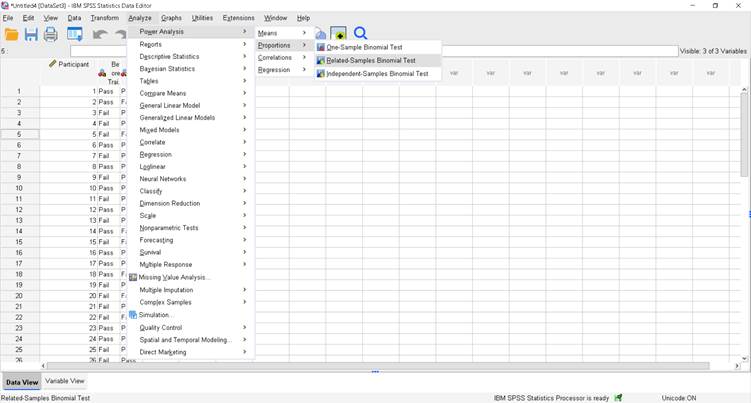Click the Participant column header
The width and height of the screenshot is (751, 403).
click(x=68, y=65)
